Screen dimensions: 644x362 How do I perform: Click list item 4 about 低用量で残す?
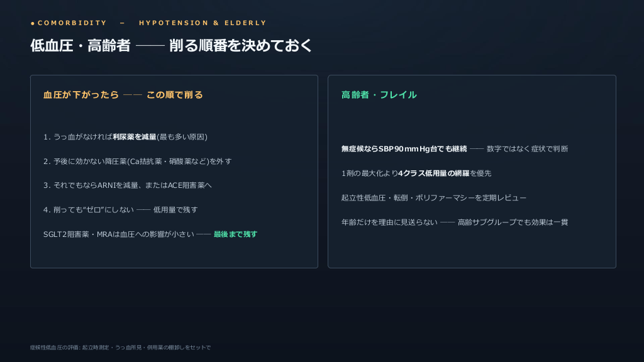[121, 210]
